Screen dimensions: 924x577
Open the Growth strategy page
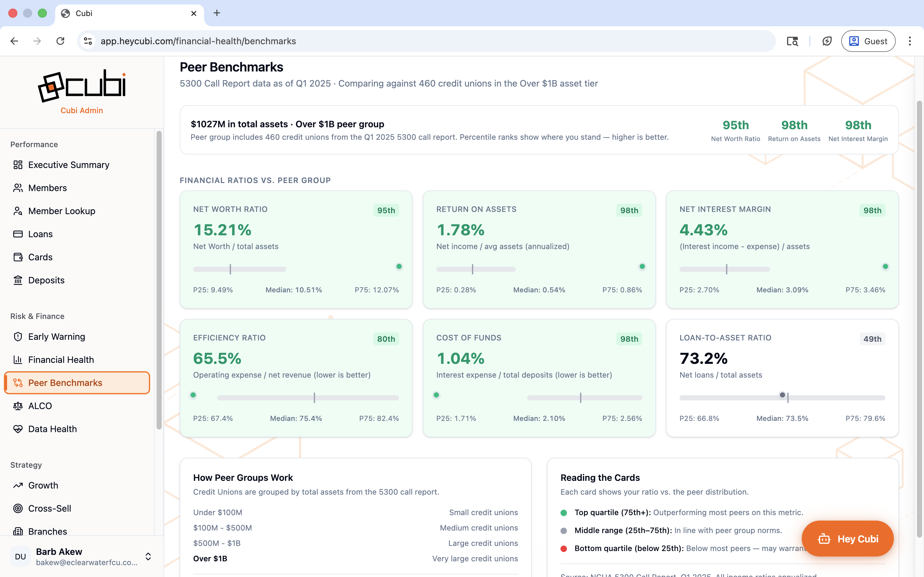tap(43, 485)
